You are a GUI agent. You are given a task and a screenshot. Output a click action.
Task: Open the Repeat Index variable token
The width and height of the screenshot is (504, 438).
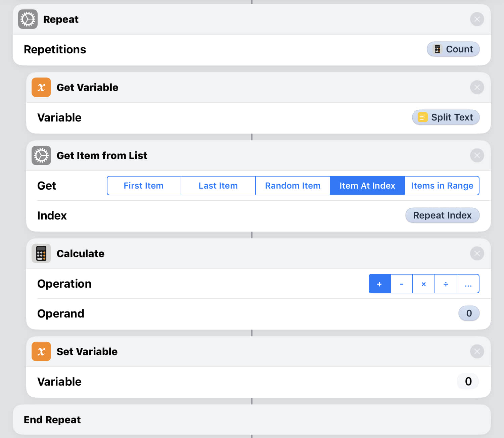(x=442, y=215)
